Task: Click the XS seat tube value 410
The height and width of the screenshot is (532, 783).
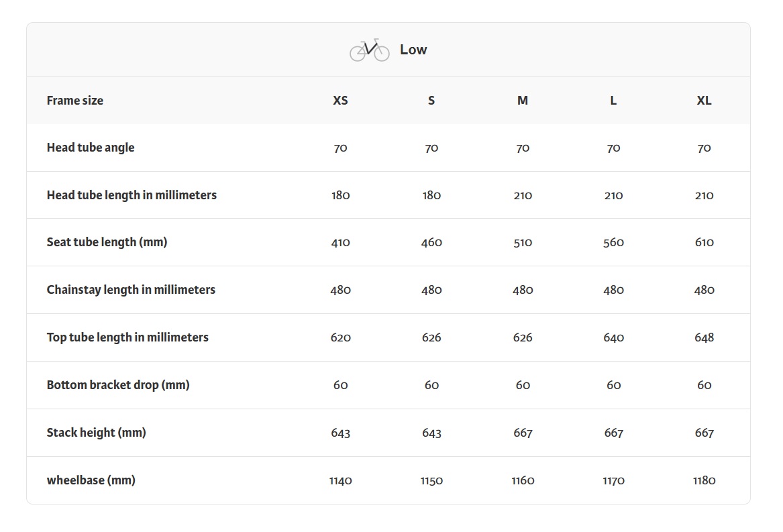Action: coord(341,242)
